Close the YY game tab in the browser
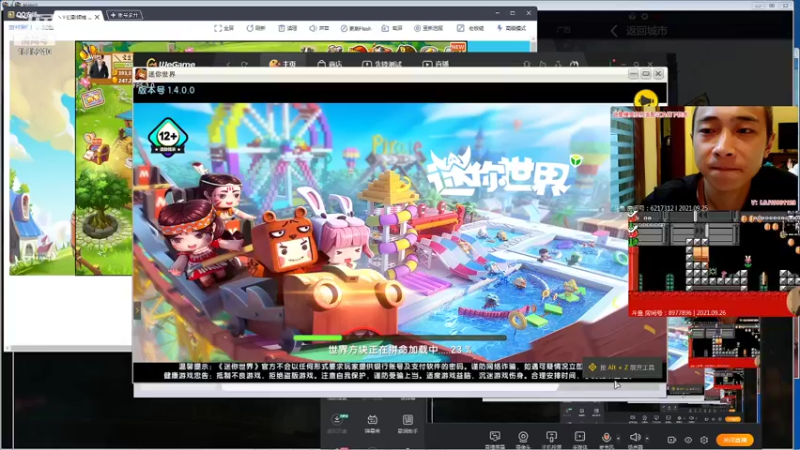 97,17
